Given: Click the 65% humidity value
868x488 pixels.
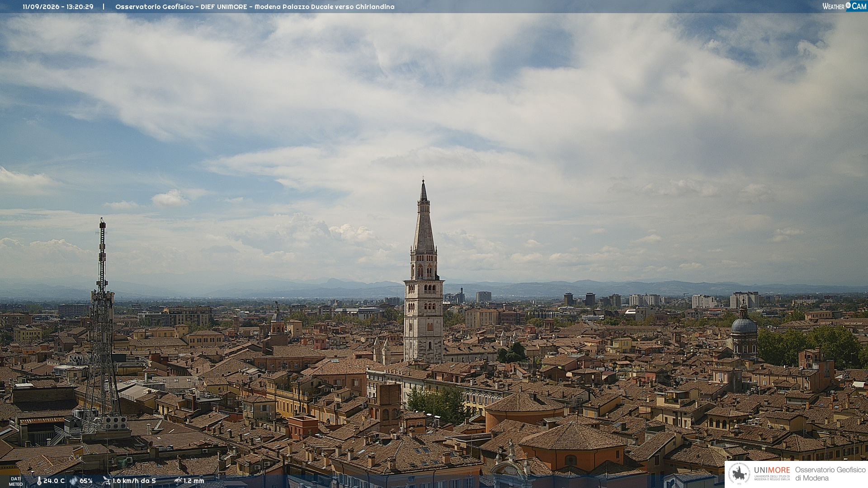Looking at the screenshot, I should [x=86, y=481].
